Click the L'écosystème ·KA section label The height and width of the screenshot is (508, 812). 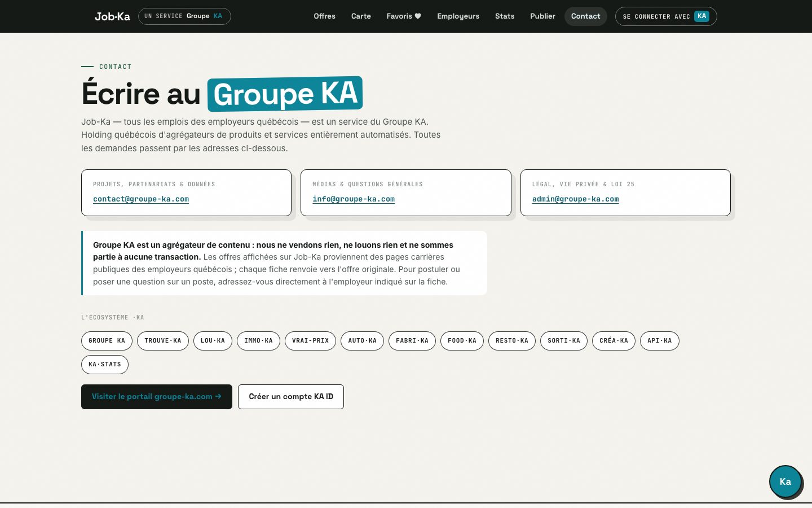(113, 318)
